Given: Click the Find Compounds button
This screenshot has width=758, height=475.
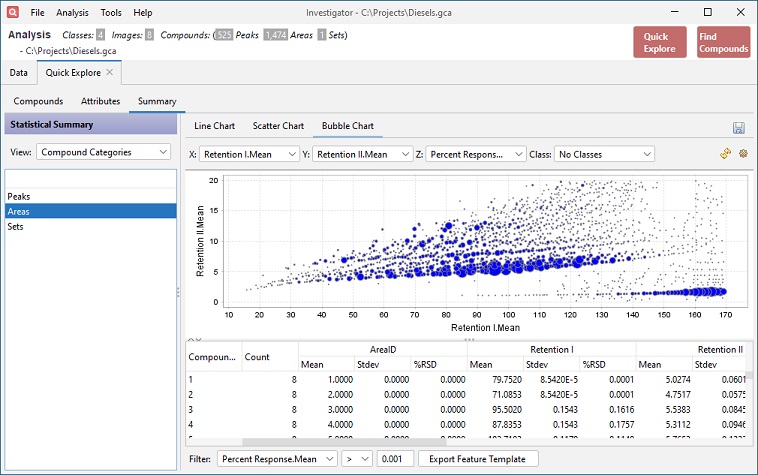Looking at the screenshot, I should point(723,43).
